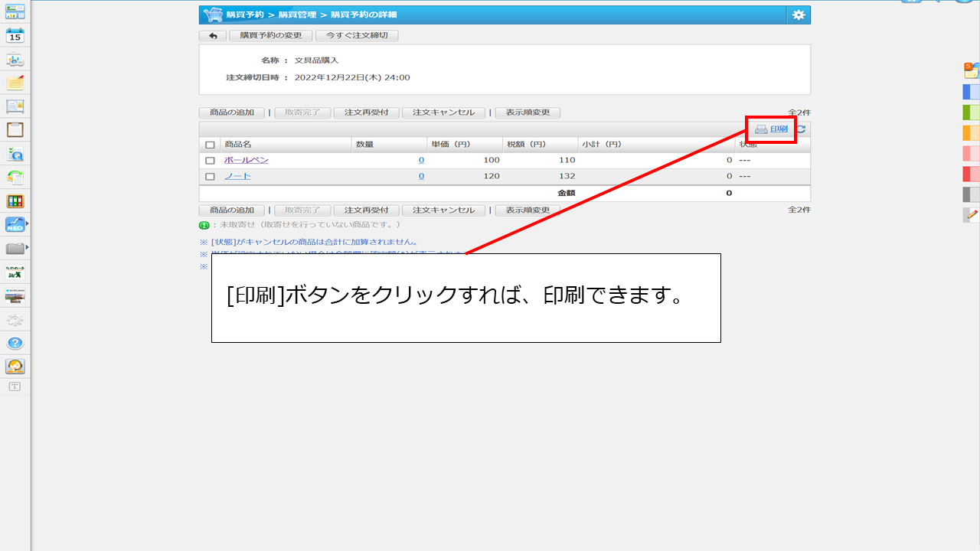Click 購買予約 in the breadcrumb
The height and width of the screenshot is (551, 980).
pyautogui.click(x=245, y=15)
